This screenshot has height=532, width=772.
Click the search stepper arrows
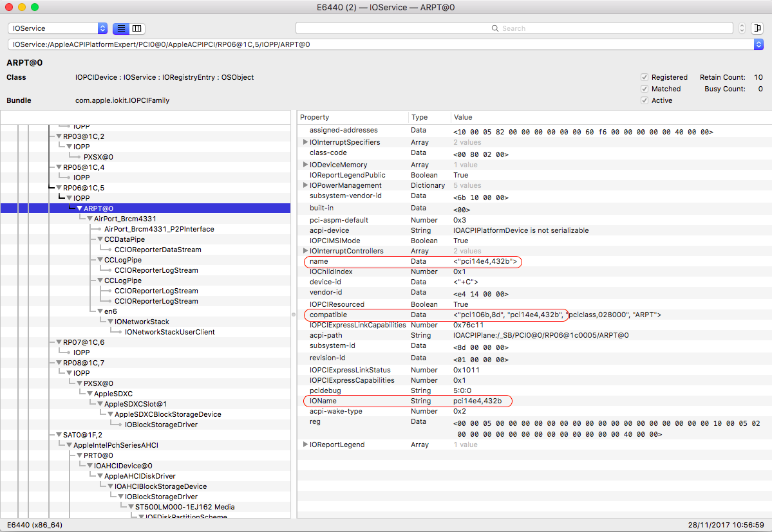pos(742,28)
